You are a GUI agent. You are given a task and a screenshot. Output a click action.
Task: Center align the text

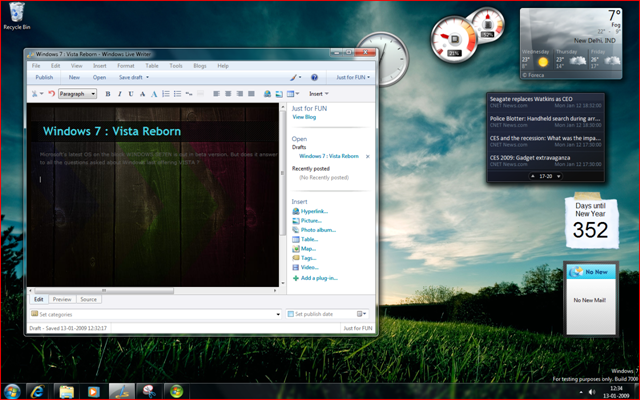pos(228,94)
